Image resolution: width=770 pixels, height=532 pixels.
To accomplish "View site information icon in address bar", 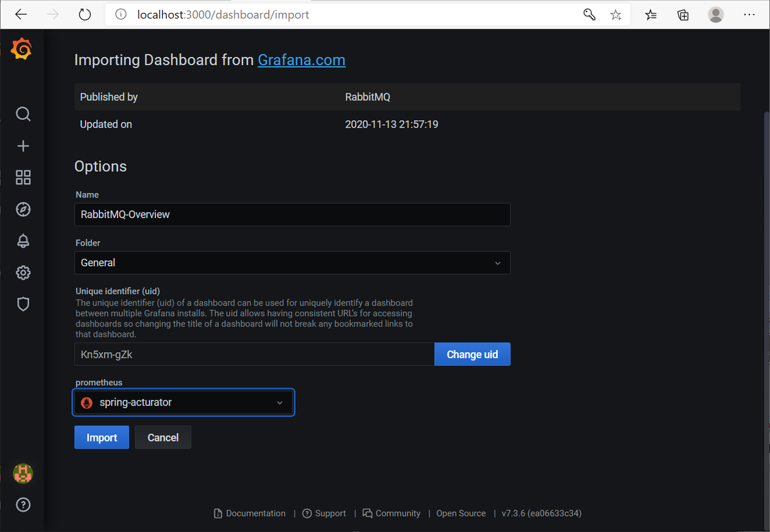I will click(121, 15).
